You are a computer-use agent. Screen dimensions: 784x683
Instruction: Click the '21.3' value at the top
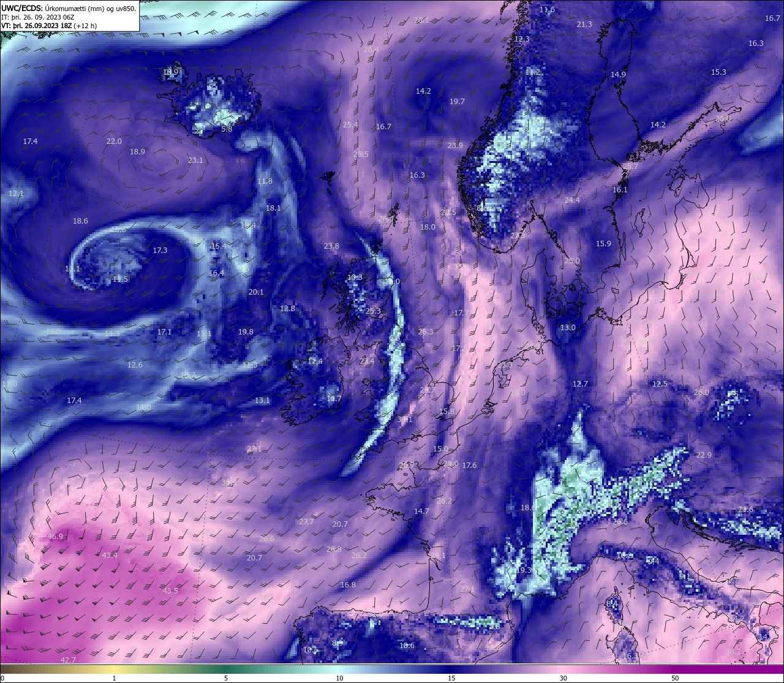point(584,25)
